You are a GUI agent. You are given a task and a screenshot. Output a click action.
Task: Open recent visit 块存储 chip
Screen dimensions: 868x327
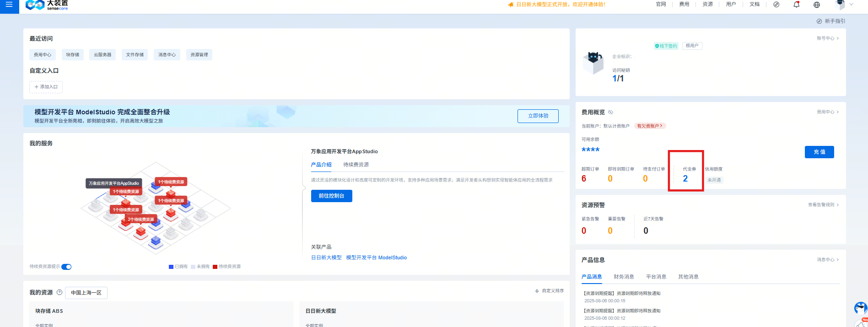[x=73, y=55]
